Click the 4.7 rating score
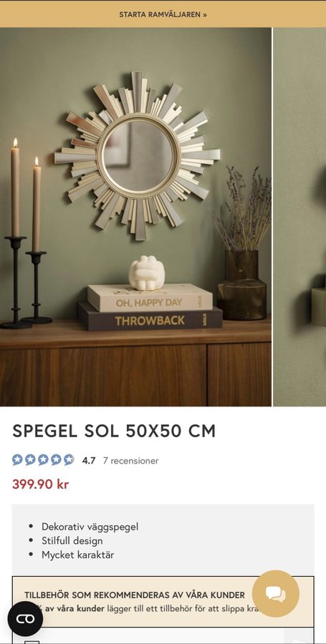Viewport: 326px width, 644px height. (x=88, y=461)
